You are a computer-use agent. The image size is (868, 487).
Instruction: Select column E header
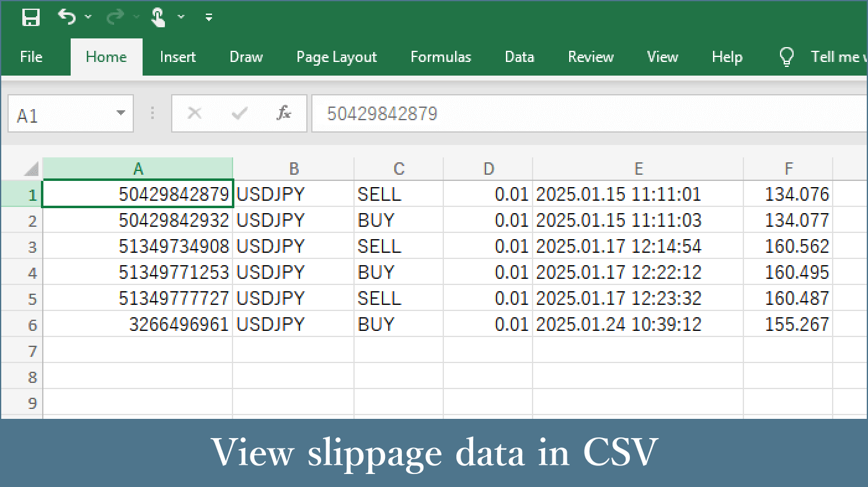[639, 169]
